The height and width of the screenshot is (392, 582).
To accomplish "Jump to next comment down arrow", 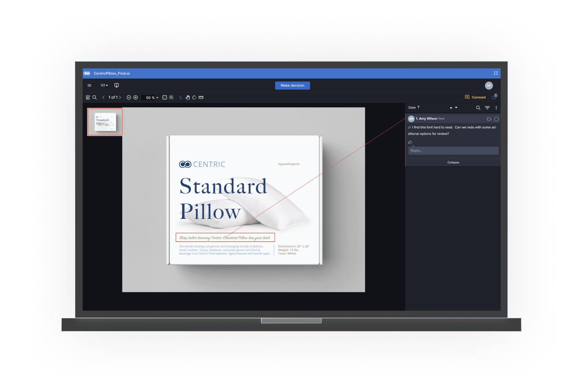I will (x=456, y=108).
